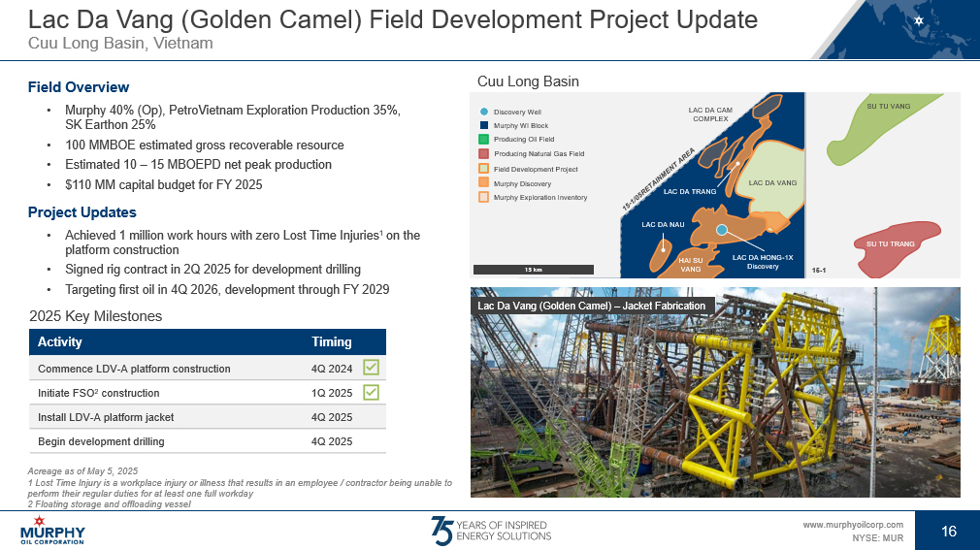Click the Activity column header

tap(60, 342)
